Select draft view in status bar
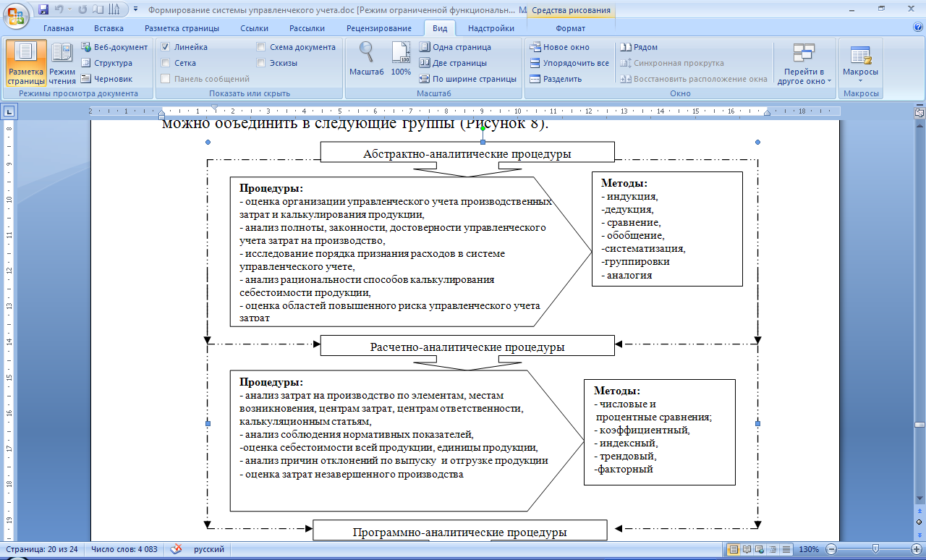The height and width of the screenshot is (560, 926). (x=786, y=549)
